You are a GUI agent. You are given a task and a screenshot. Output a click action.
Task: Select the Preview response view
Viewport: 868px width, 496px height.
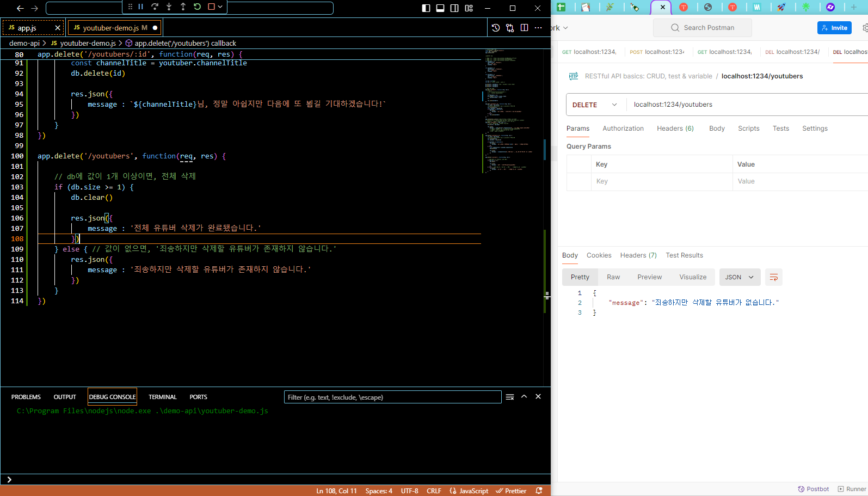click(650, 277)
